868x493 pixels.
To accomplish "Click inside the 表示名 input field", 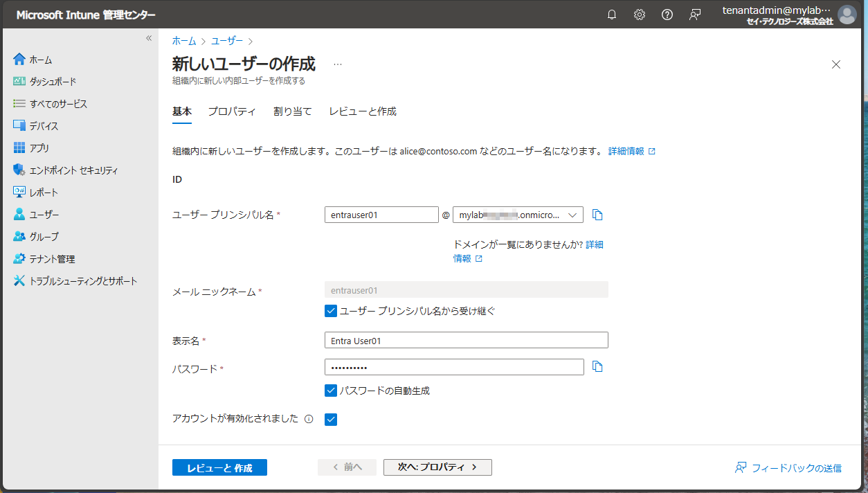I will coord(466,340).
